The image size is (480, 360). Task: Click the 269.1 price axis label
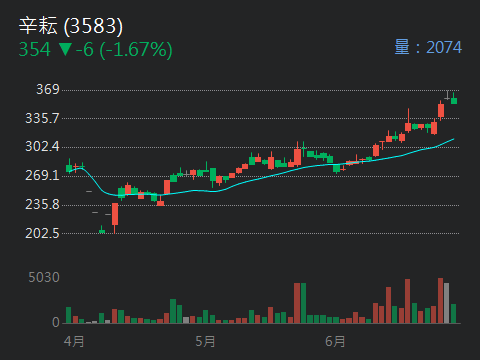[42, 175]
